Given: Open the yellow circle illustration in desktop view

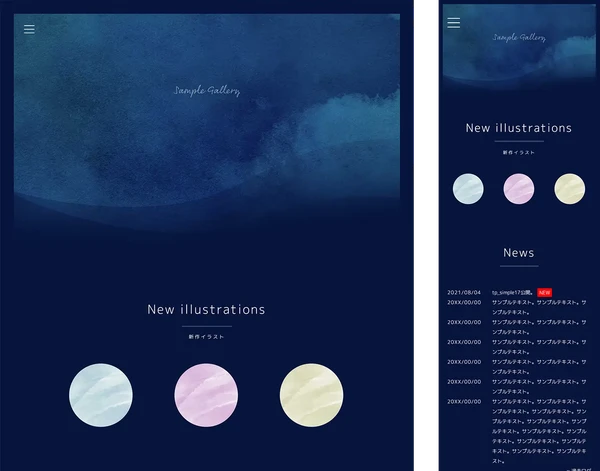Looking at the screenshot, I should [x=311, y=395].
